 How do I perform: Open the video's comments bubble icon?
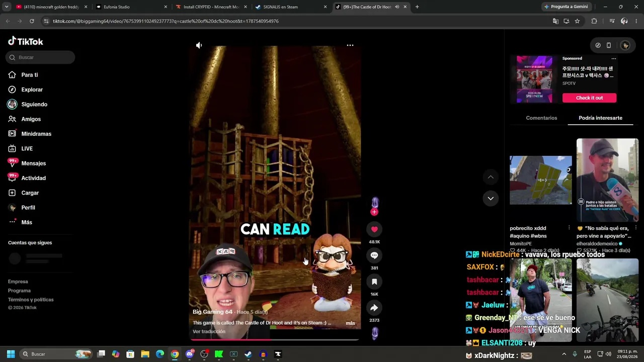click(374, 255)
